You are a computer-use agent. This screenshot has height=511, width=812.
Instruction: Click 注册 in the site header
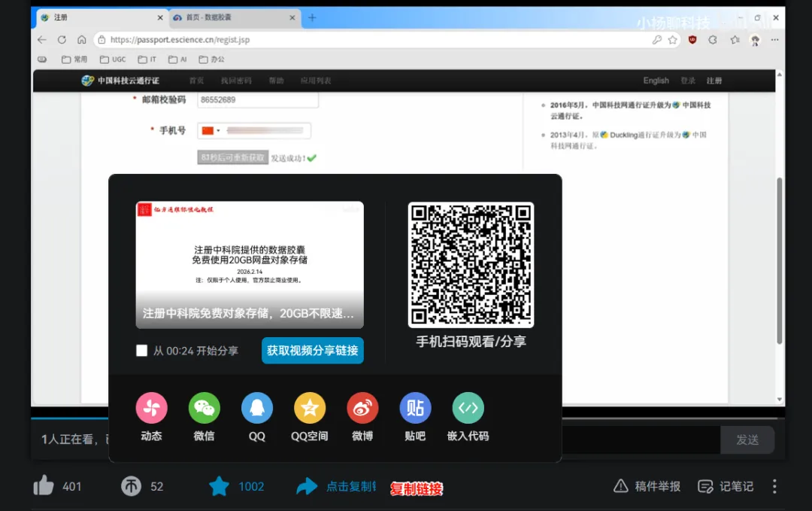[714, 81]
